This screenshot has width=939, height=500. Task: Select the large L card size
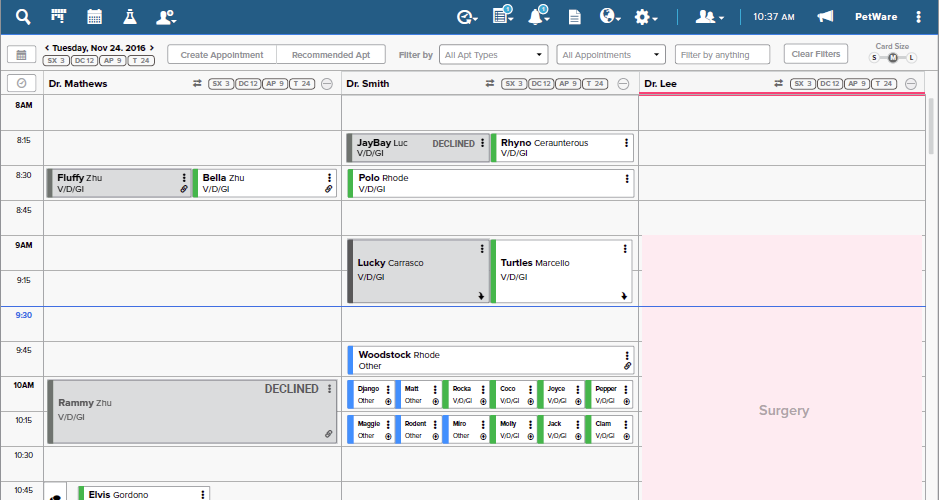pyautogui.click(x=911, y=57)
